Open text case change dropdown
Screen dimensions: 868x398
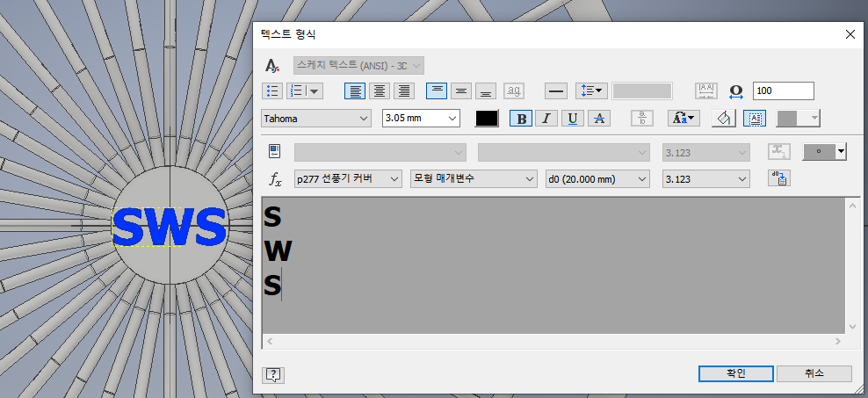click(684, 119)
